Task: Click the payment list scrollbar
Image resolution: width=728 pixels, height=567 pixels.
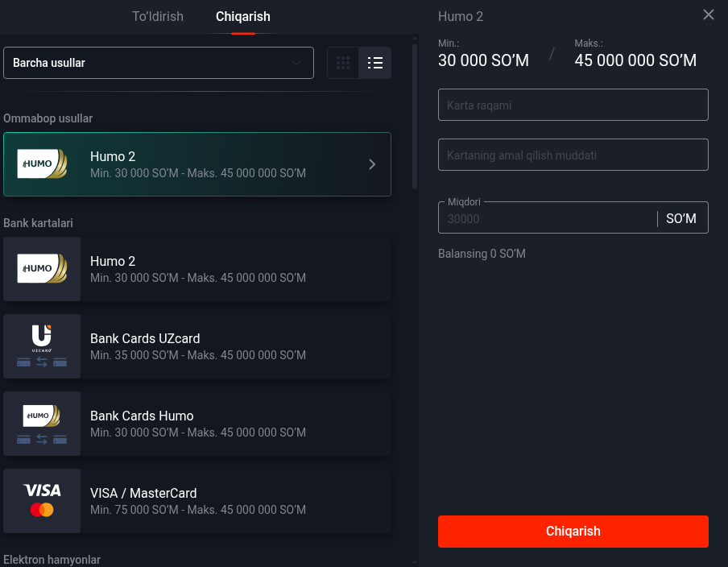Action: click(415, 116)
